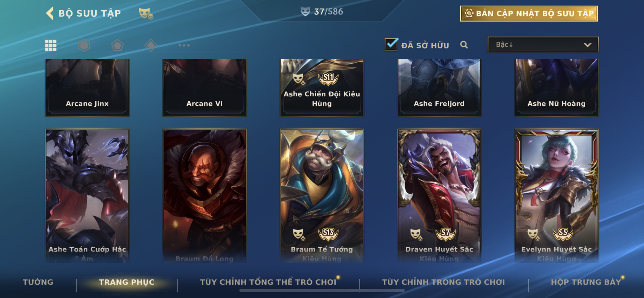This screenshot has width=644, height=298.
Task: Click the dropdown chevron arrow beside Bậc
Action: (x=587, y=45)
